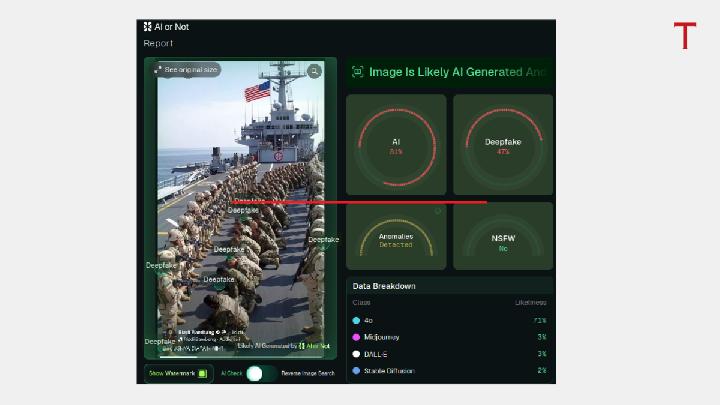Click the magnifier zoom icon on image
Image resolution: width=720 pixels, height=405 pixels.
coord(314,71)
